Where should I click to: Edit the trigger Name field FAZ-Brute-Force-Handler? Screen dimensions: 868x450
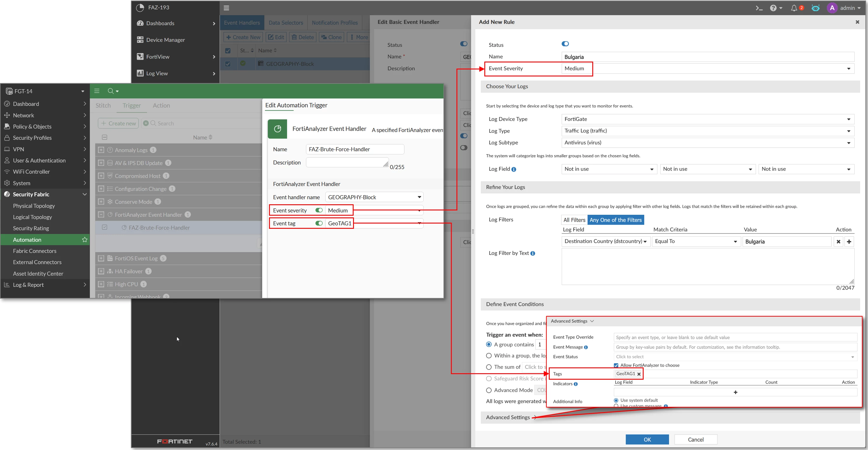(x=355, y=149)
